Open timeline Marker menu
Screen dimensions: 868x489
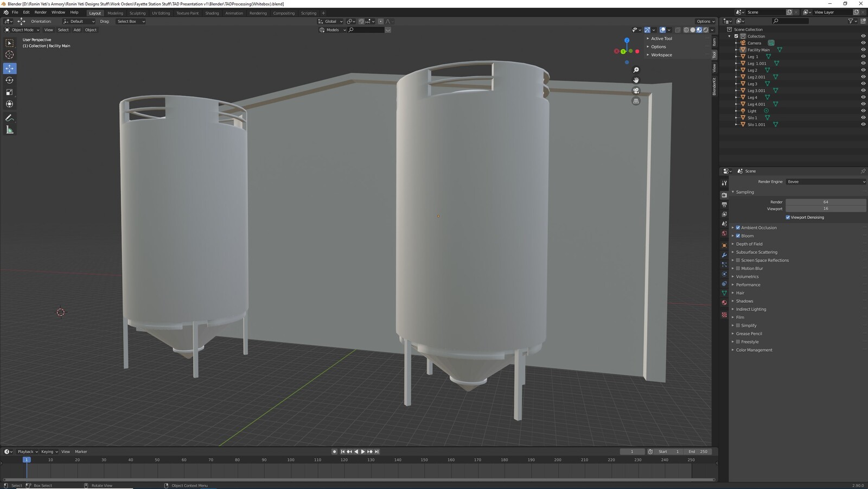click(81, 452)
